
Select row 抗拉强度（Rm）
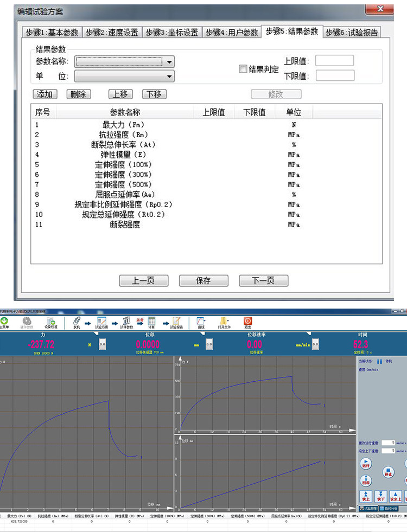[206, 134]
